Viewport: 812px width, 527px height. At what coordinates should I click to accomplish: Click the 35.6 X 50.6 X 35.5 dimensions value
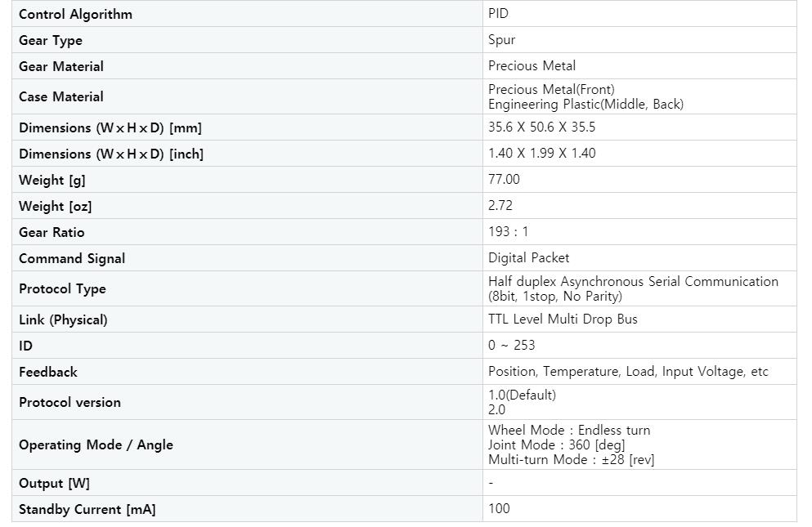(x=541, y=127)
